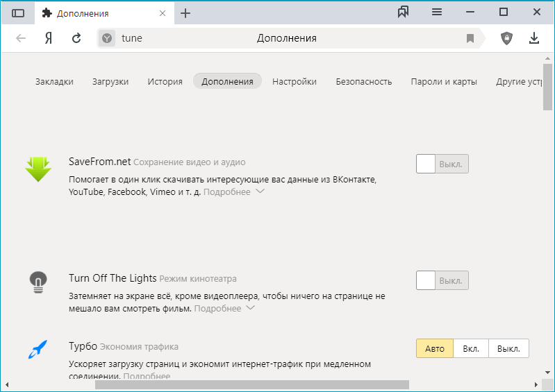The image size is (555, 392).
Task: Click the scroll down arrow
Action: point(547,373)
